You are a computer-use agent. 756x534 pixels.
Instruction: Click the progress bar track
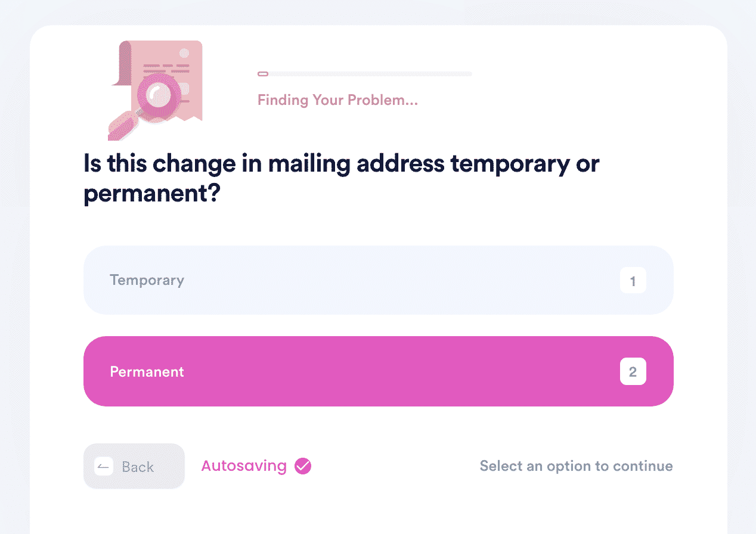pos(364,74)
